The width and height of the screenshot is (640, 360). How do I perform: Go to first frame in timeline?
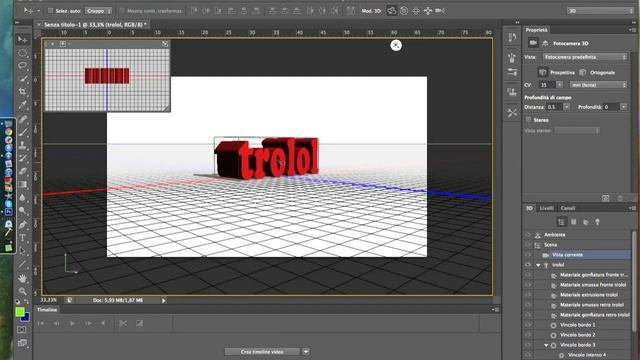click(41, 323)
